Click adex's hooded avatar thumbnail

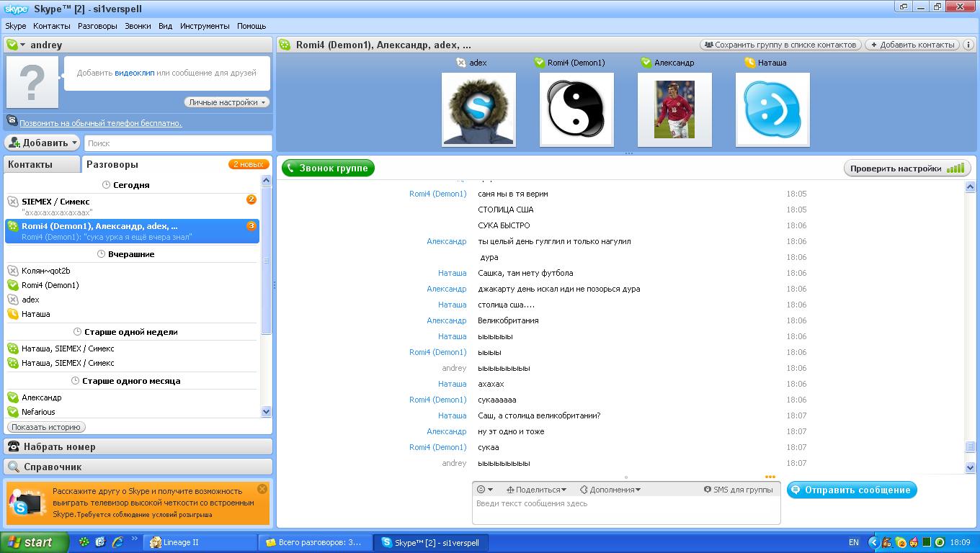[x=478, y=109]
